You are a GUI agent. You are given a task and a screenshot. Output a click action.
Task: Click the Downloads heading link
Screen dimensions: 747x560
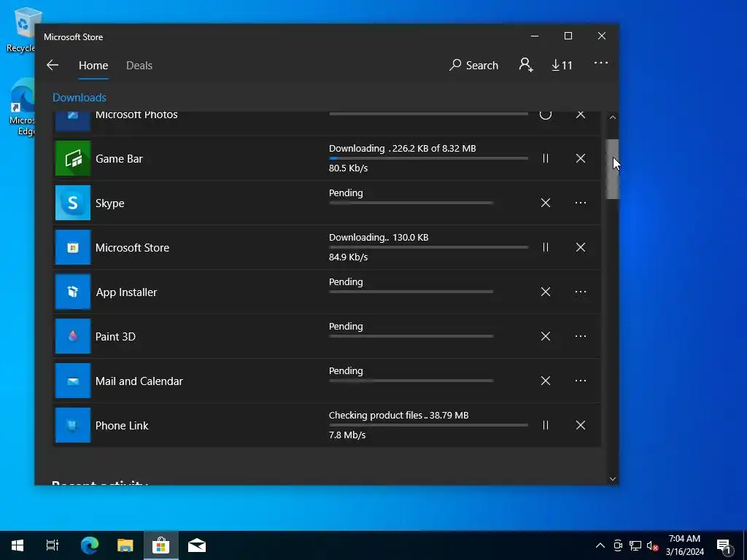coord(79,97)
